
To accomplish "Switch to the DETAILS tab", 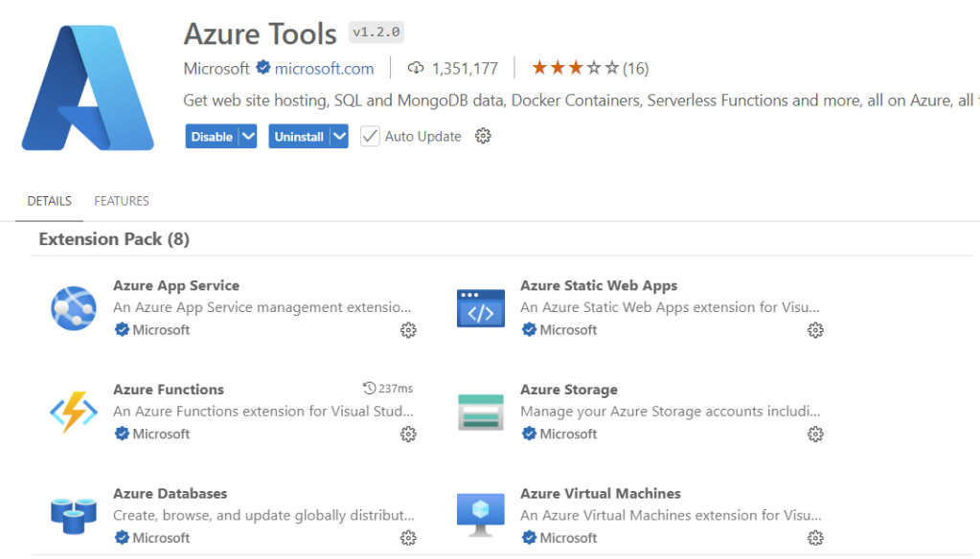I will click(x=49, y=201).
